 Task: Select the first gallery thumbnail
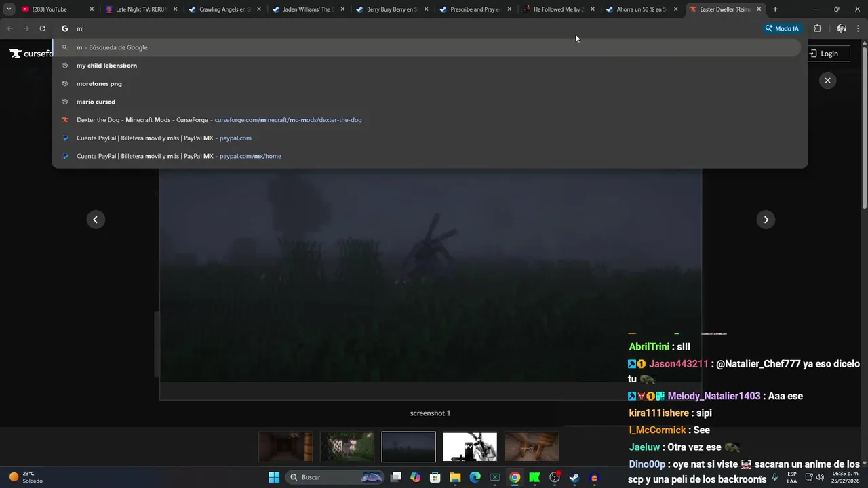pyautogui.click(x=285, y=447)
